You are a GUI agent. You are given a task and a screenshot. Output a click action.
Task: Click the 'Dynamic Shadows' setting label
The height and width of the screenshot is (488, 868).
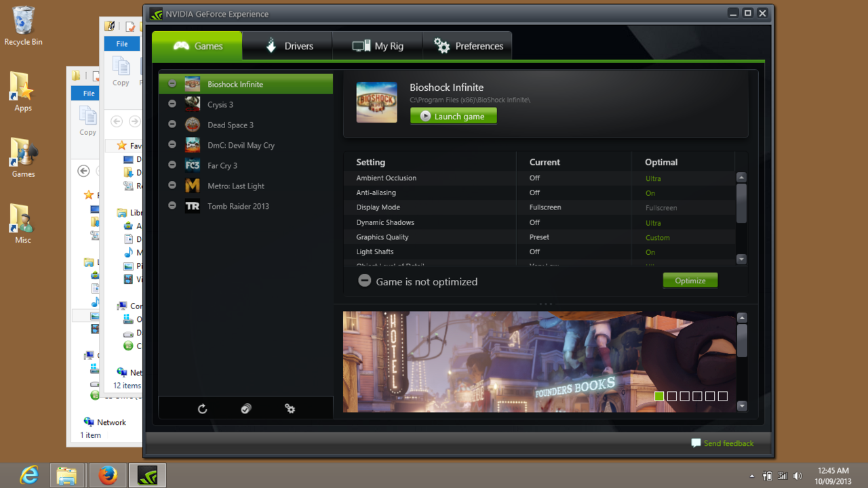coord(385,222)
